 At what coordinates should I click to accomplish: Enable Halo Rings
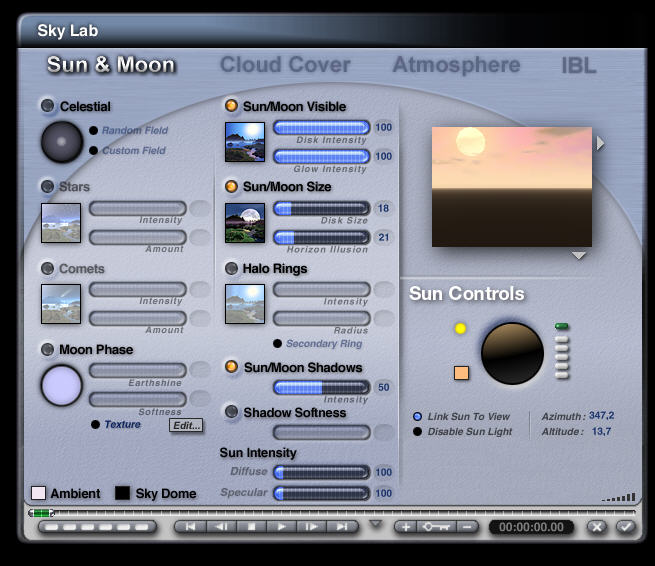coord(231,268)
